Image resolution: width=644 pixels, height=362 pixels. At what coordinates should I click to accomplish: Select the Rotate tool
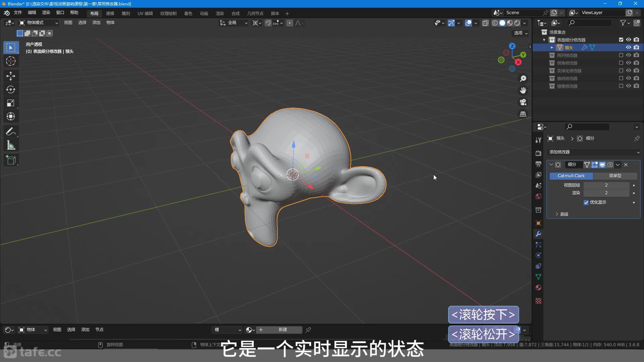(x=11, y=89)
